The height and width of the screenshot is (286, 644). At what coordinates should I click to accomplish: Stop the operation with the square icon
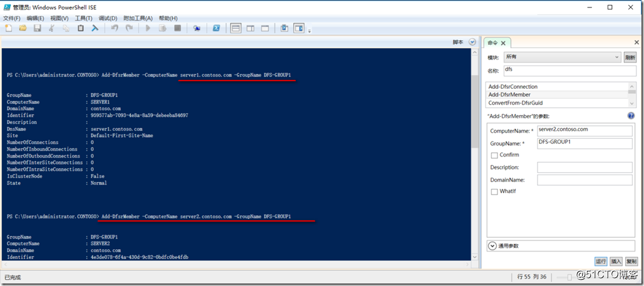177,28
